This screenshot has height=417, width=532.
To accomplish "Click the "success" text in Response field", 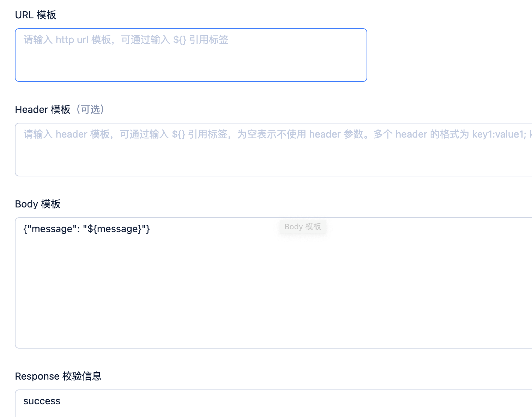I will [x=42, y=401].
